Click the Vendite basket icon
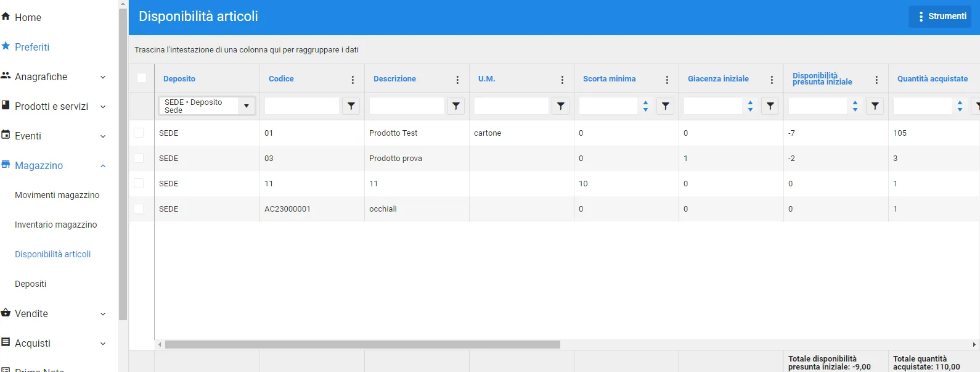 pyautogui.click(x=6, y=313)
